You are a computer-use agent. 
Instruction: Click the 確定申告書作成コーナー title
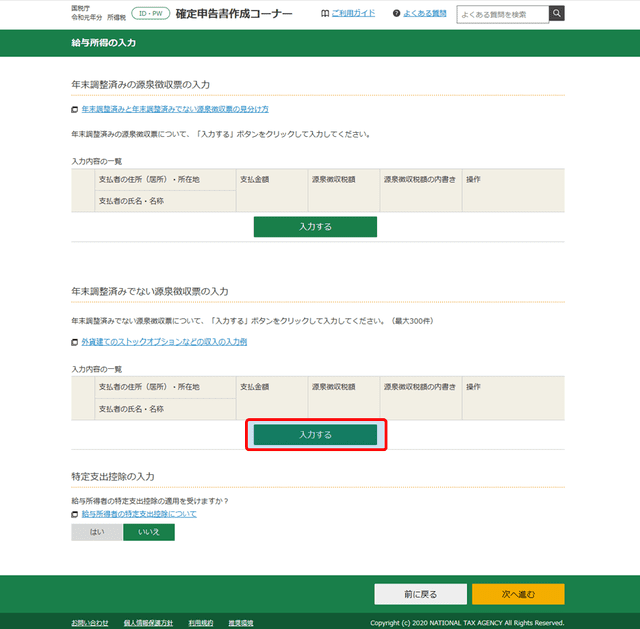234,14
